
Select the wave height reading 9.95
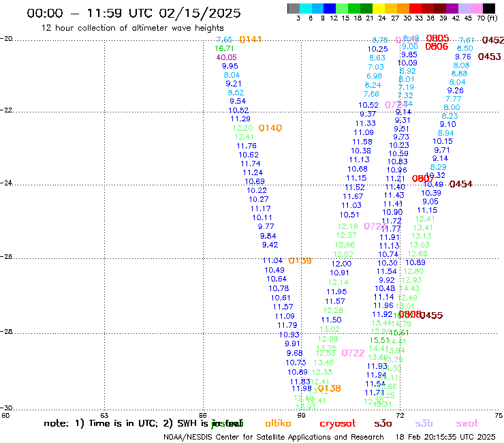click(x=230, y=66)
